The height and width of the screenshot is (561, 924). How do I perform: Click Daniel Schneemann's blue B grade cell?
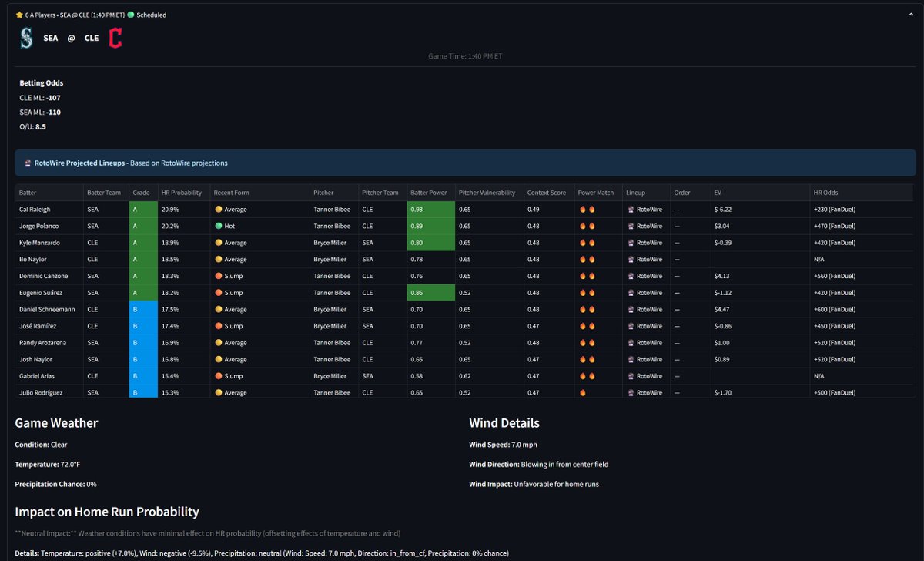tap(143, 309)
